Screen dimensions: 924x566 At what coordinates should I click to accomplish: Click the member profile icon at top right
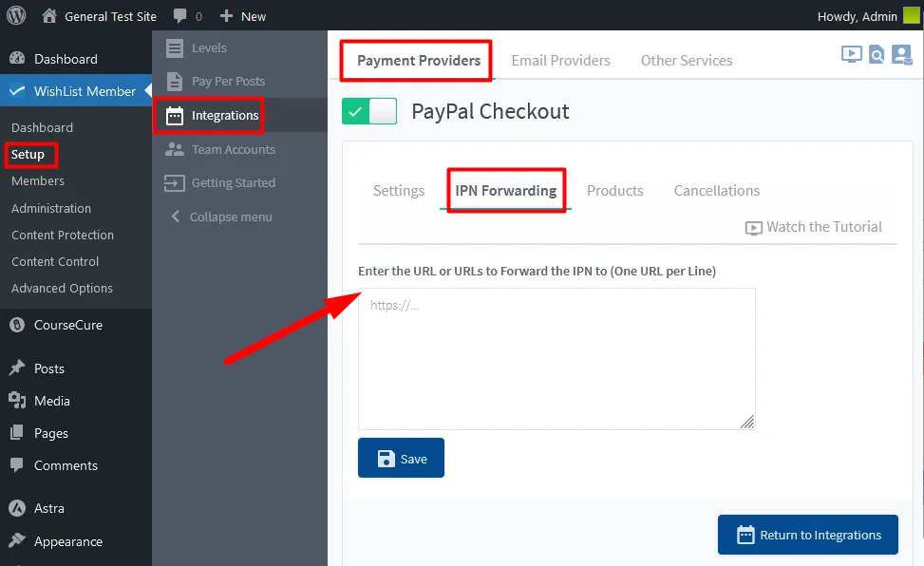901,55
